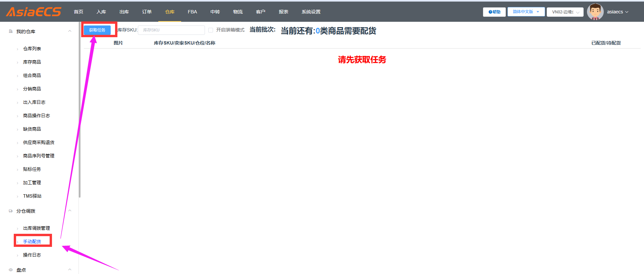This screenshot has height=274, width=644.
Task: Collapse the 我的仓库 section chevron
Action: [x=70, y=31]
